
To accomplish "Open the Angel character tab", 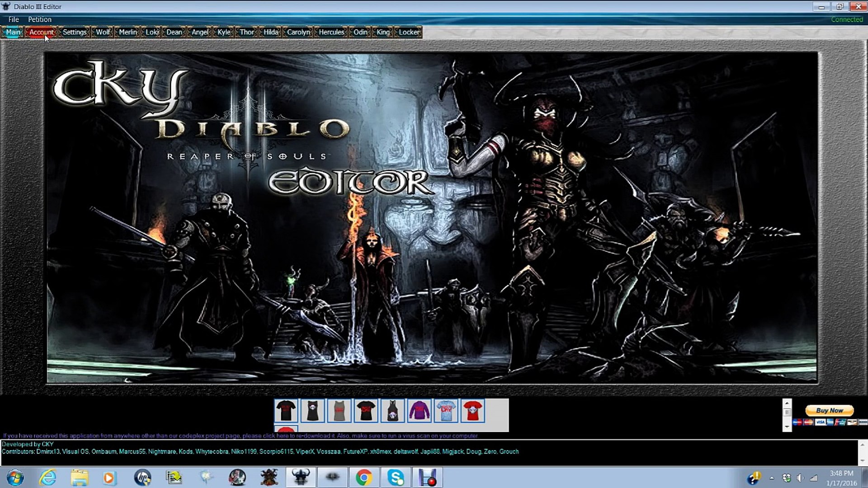I will pos(200,32).
